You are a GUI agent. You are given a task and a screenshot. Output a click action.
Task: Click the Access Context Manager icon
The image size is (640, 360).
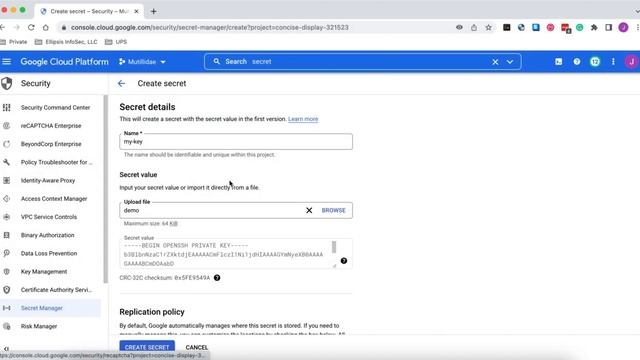point(7,199)
